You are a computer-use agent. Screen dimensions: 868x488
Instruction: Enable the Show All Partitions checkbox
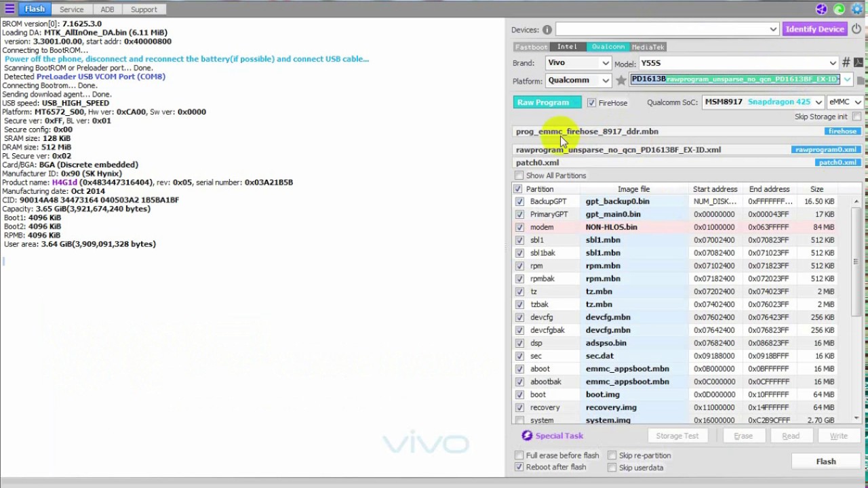pyautogui.click(x=519, y=176)
